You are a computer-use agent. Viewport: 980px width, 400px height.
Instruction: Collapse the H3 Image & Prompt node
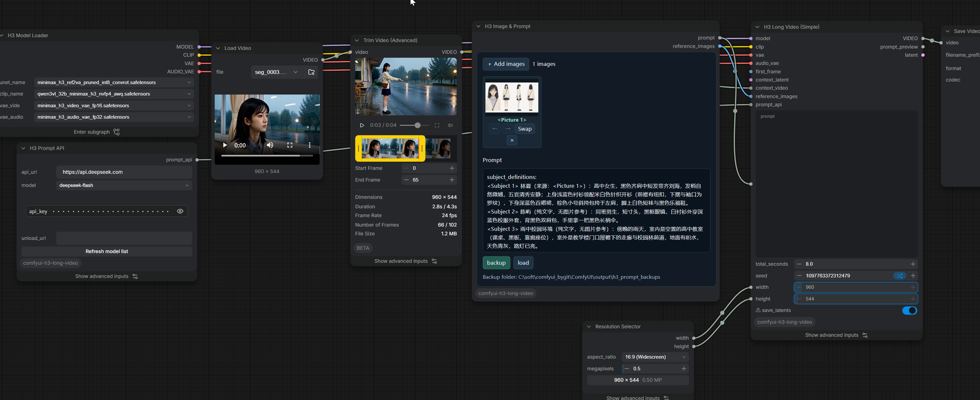point(478,26)
